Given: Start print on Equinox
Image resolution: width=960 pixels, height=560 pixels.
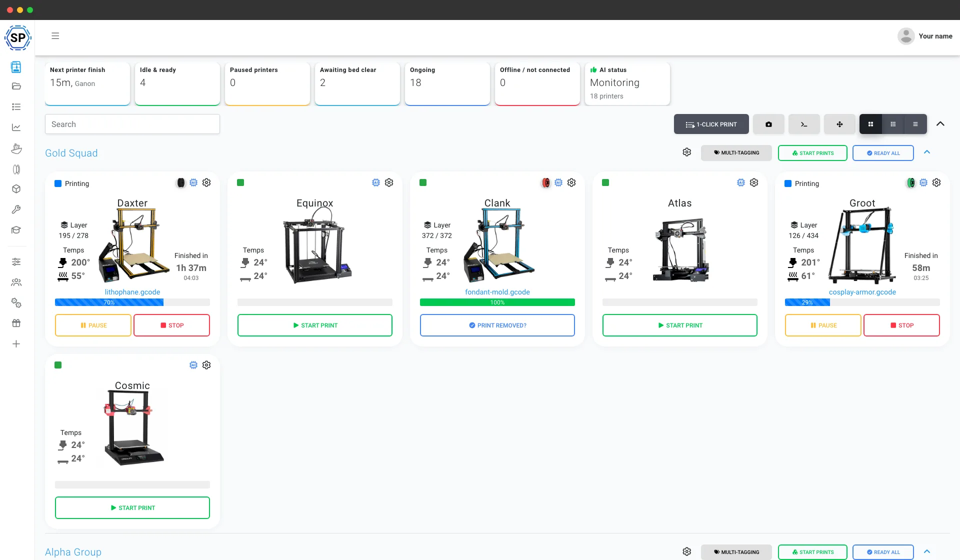Looking at the screenshot, I should point(315,325).
